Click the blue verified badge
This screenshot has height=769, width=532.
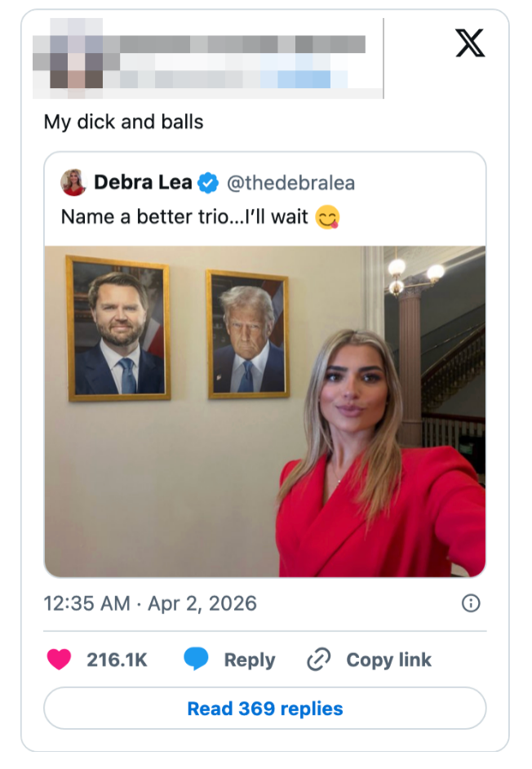pyautogui.click(x=208, y=183)
